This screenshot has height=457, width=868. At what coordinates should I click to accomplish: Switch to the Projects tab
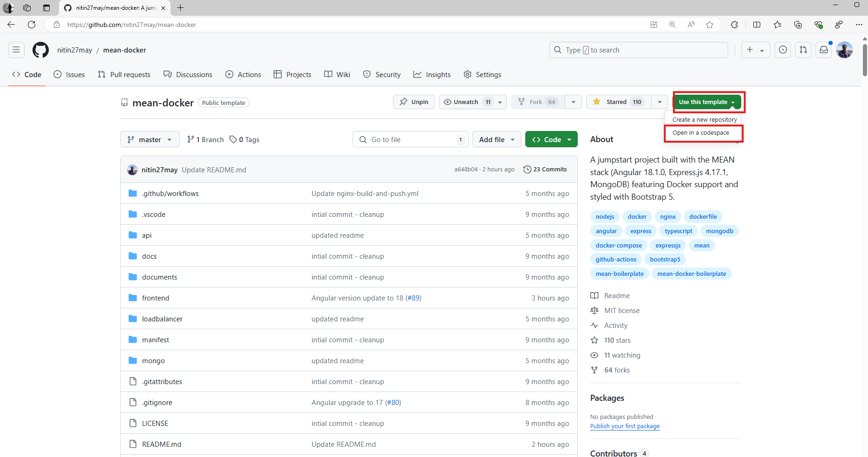coord(292,74)
